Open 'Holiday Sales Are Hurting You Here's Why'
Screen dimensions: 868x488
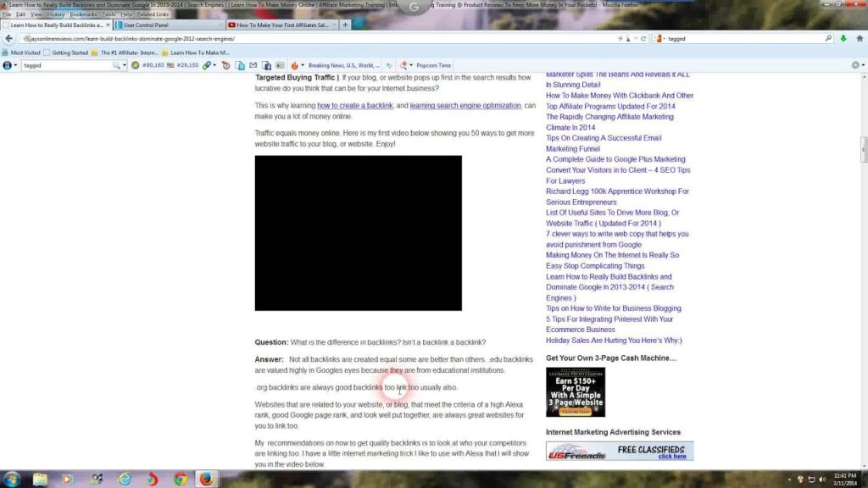point(614,341)
